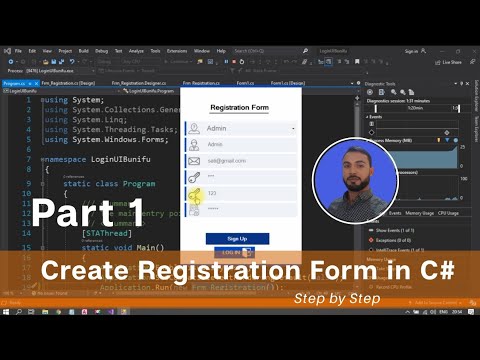This screenshot has height=360, width=480.
Task: Pin the Diagnostic Tools panel
Action: 462,83
